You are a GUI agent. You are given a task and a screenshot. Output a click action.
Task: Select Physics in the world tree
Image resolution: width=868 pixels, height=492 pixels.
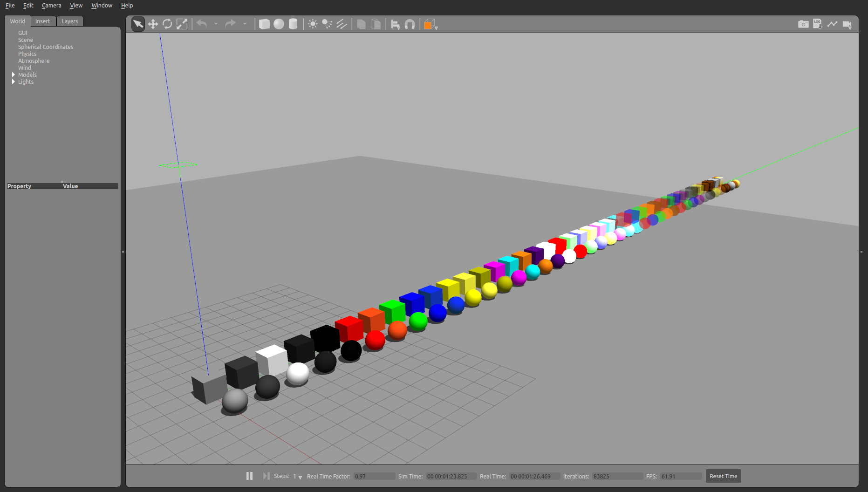click(27, 54)
